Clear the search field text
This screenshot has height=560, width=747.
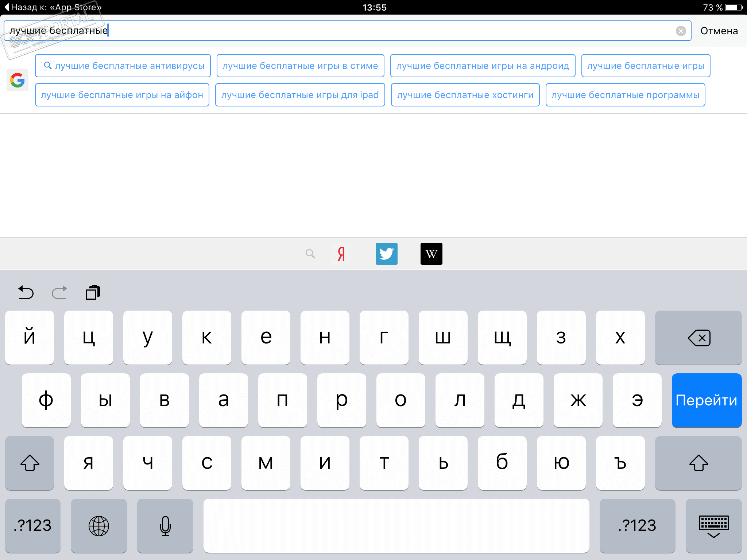[681, 31]
